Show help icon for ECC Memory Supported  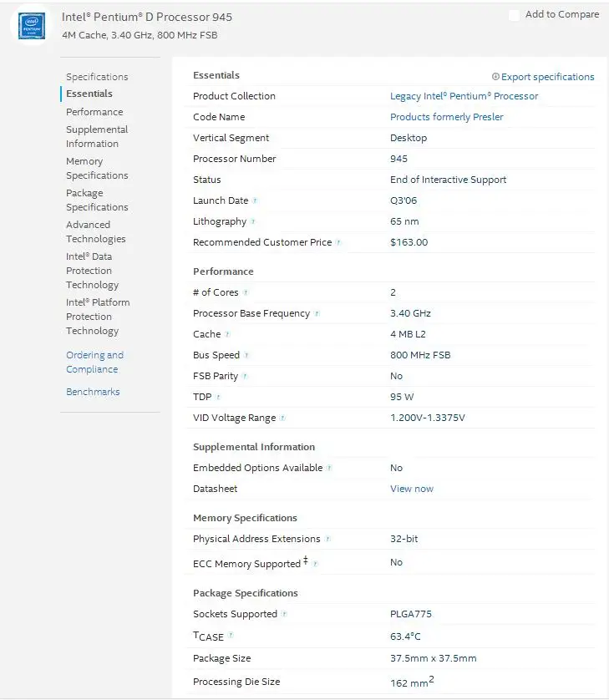pyautogui.click(x=315, y=564)
